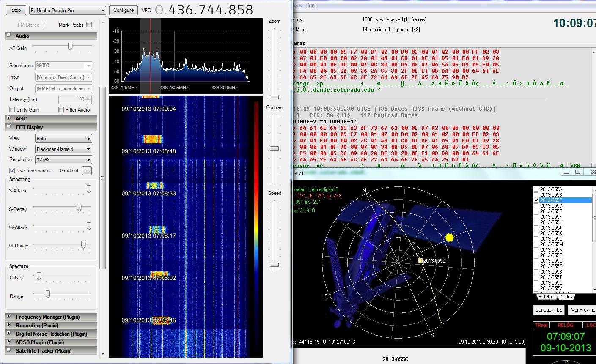Enable the Unity Gain checkbox

pos(12,110)
